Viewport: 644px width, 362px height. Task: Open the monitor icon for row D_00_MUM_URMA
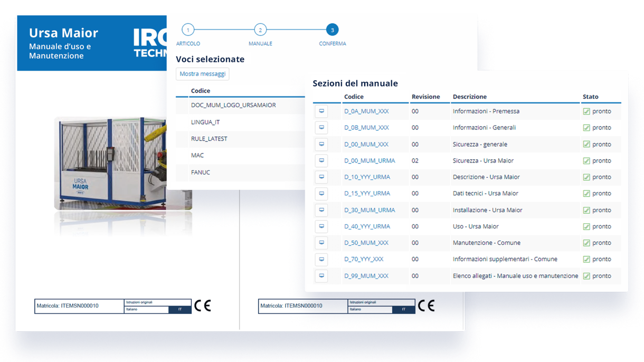[321, 160]
